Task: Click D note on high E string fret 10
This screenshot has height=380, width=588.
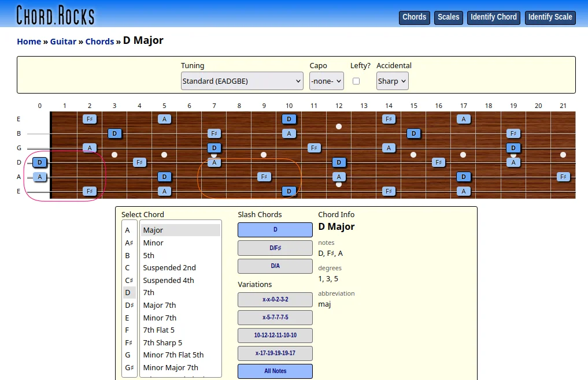Action: coord(289,119)
